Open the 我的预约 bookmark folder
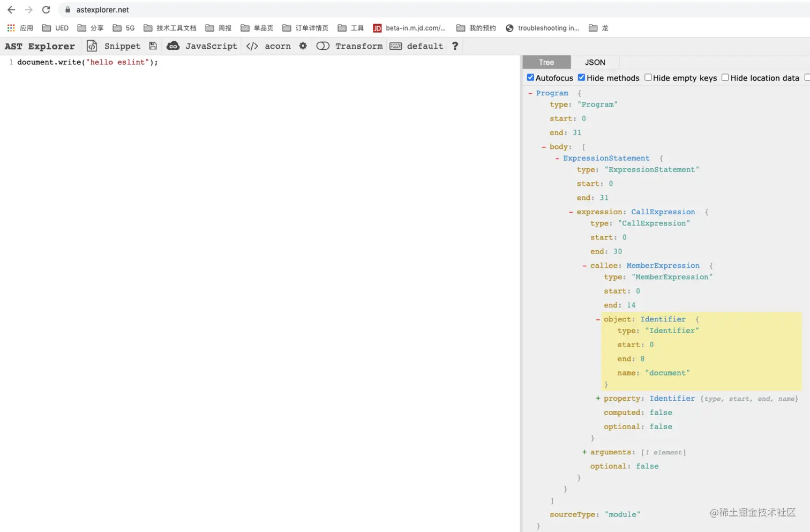Image resolution: width=810 pixels, height=532 pixels. coord(476,28)
